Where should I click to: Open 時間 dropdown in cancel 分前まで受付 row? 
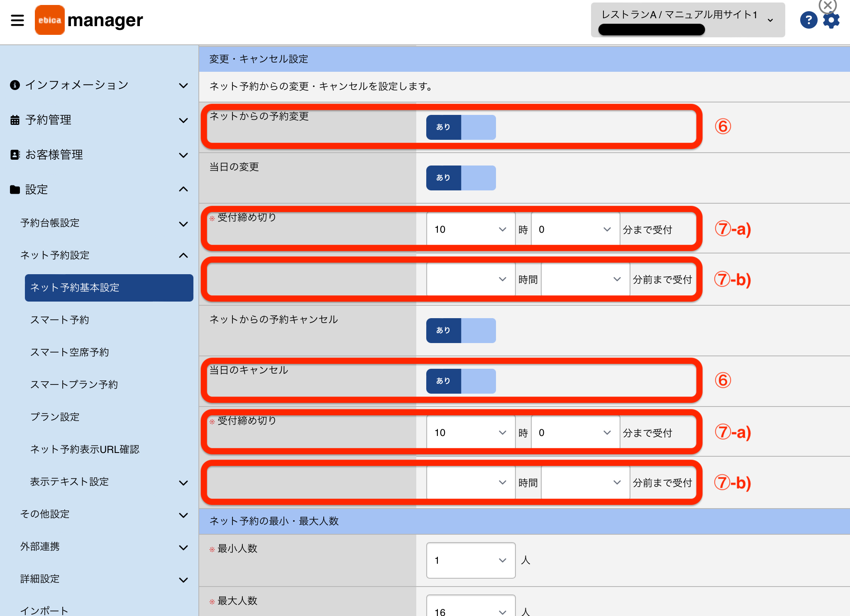point(471,482)
